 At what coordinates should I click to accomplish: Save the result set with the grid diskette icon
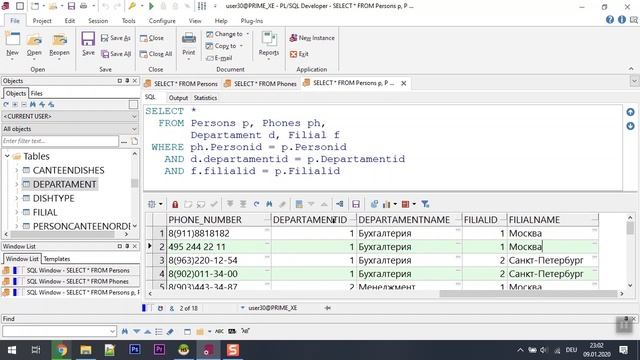click(x=356, y=204)
